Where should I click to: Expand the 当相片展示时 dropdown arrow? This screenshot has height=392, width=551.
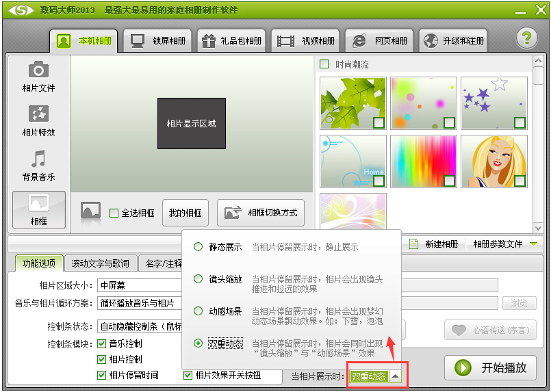tap(396, 376)
